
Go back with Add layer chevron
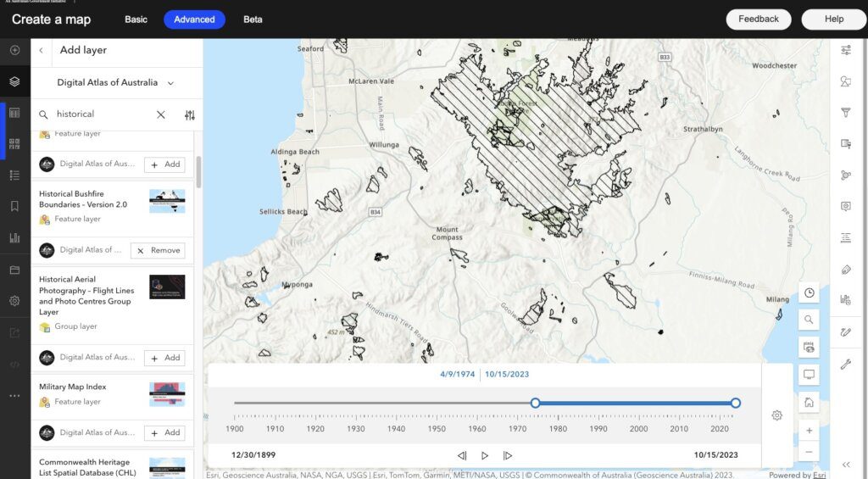(42, 51)
